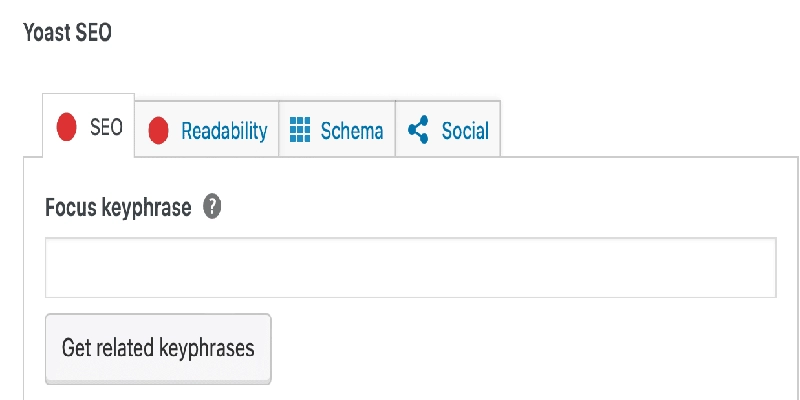
Task: Select the Schema tab
Action: [x=337, y=131]
